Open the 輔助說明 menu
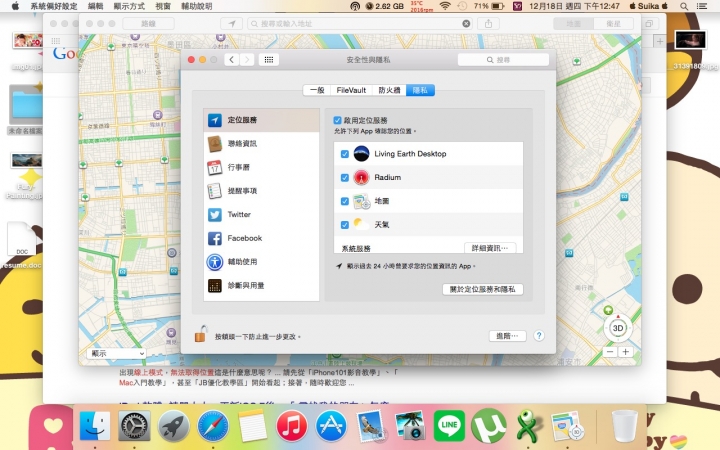 pos(197,6)
